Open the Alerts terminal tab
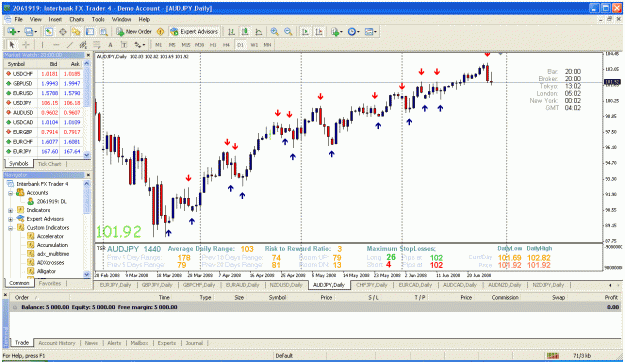The image size is (625, 362). click(114, 343)
